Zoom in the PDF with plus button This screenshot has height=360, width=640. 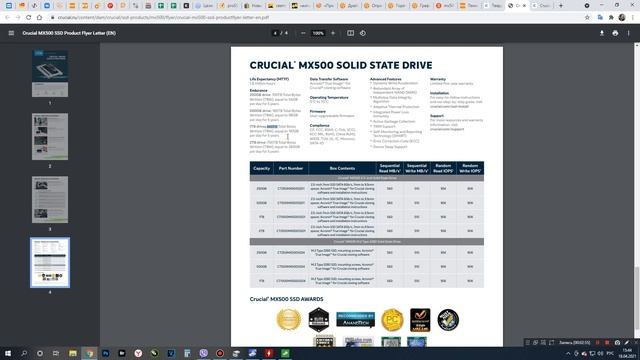pos(333,33)
